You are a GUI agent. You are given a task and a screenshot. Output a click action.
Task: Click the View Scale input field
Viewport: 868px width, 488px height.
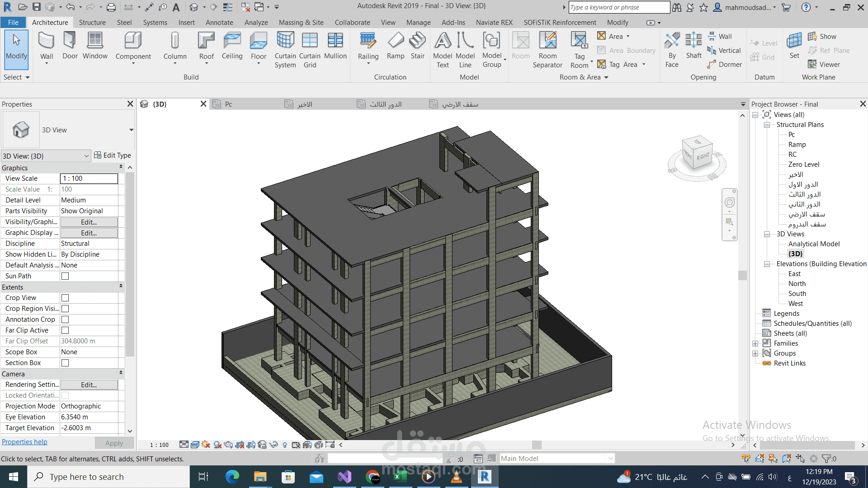click(x=89, y=178)
